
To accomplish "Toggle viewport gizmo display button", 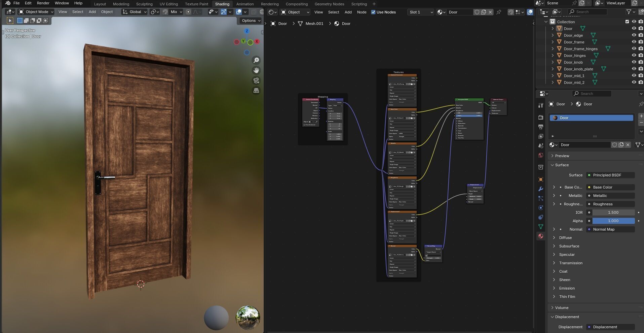I will click(x=224, y=12).
